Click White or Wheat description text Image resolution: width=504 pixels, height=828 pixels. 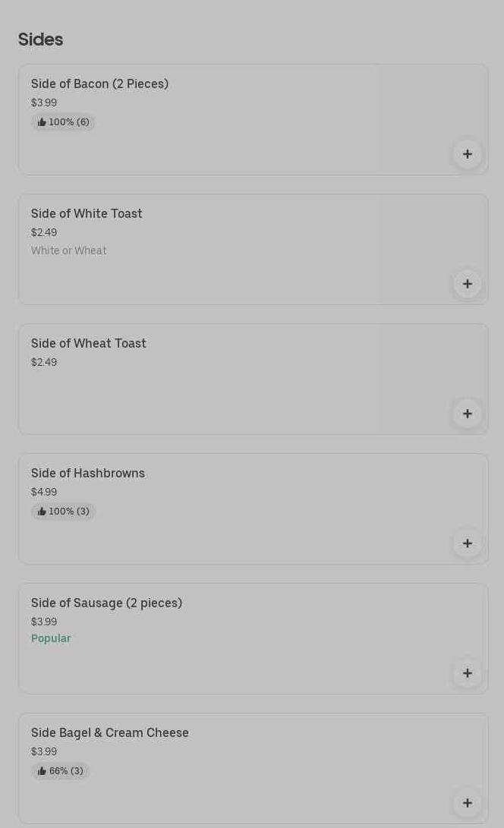(x=68, y=251)
